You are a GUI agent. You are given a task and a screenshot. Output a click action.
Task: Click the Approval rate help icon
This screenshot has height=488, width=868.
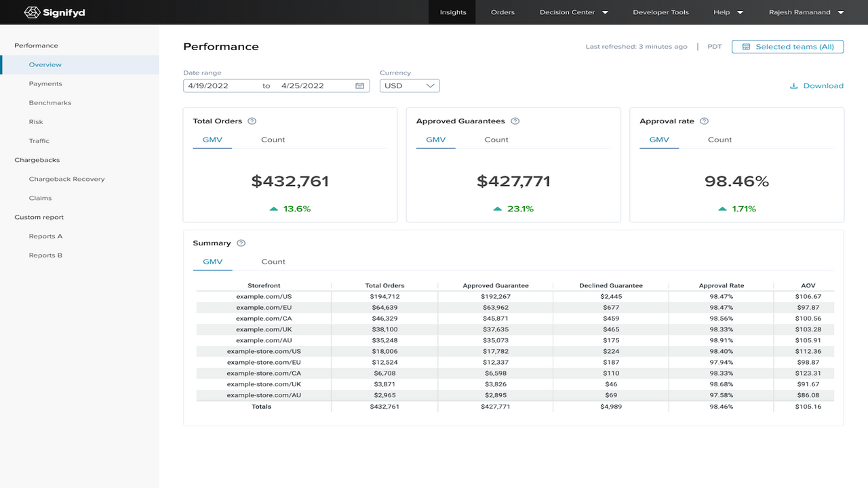click(x=704, y=121)
